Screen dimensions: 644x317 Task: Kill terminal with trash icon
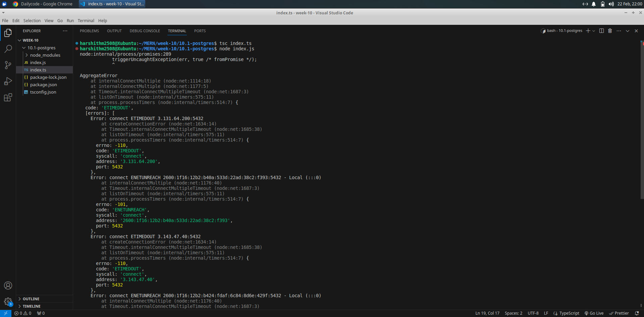[610, 31]
